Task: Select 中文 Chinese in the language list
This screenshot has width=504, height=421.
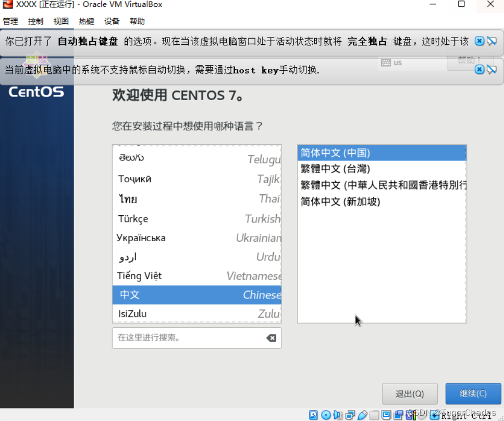Action: point(196,295)
